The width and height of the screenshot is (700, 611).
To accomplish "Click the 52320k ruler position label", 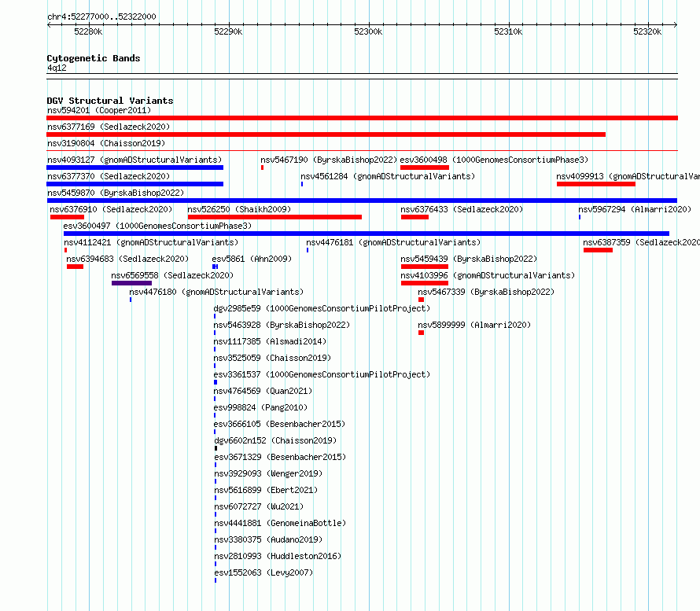I will pyautogui.click(x=647, y=31).
